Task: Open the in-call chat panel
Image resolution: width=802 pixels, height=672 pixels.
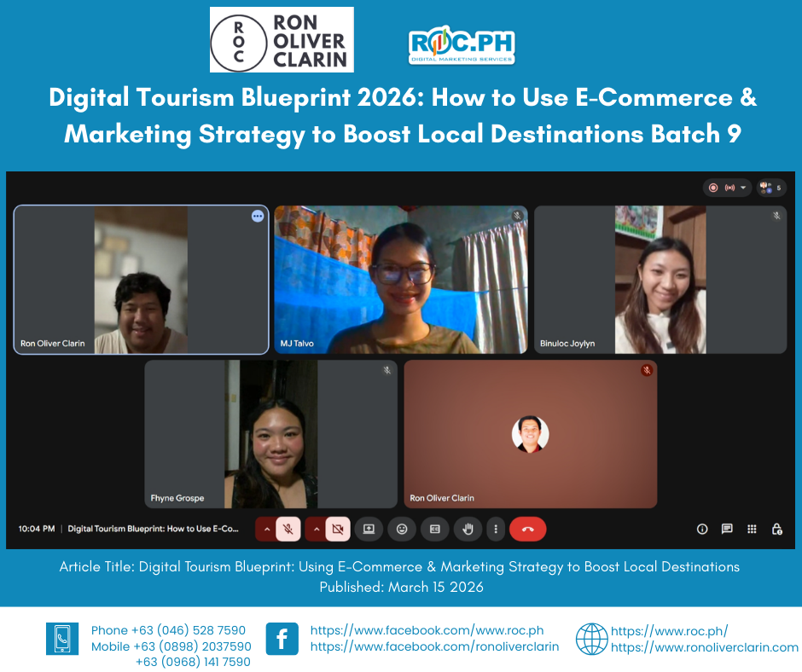Action: [x=727, y=529]
